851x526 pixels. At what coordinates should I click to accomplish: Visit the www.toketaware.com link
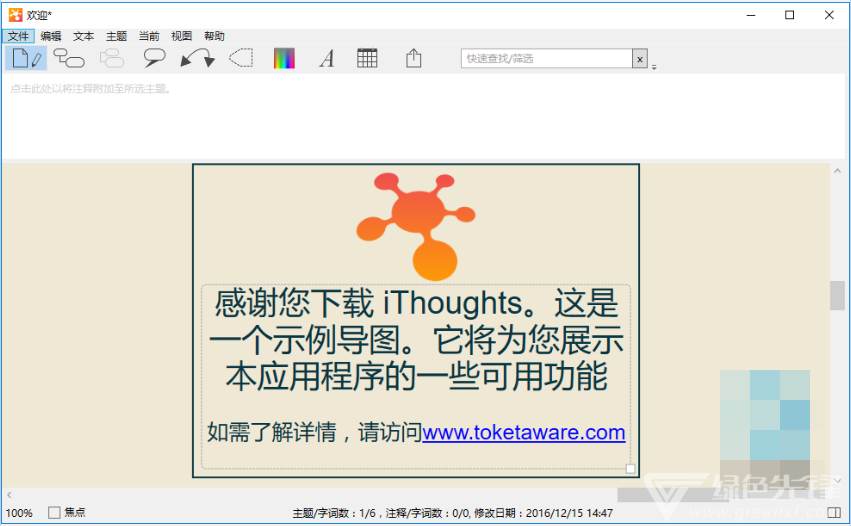[x=524, y=433]
